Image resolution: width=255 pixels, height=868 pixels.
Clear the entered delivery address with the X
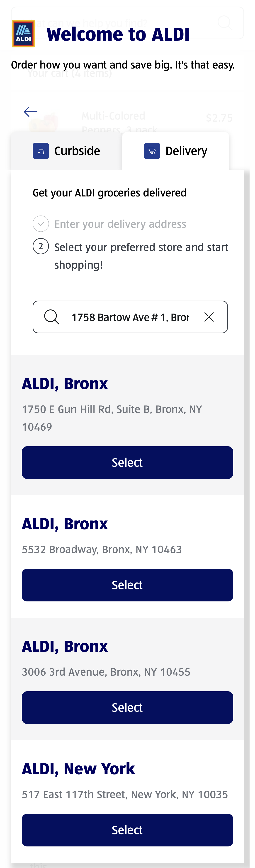coord(209,317)
